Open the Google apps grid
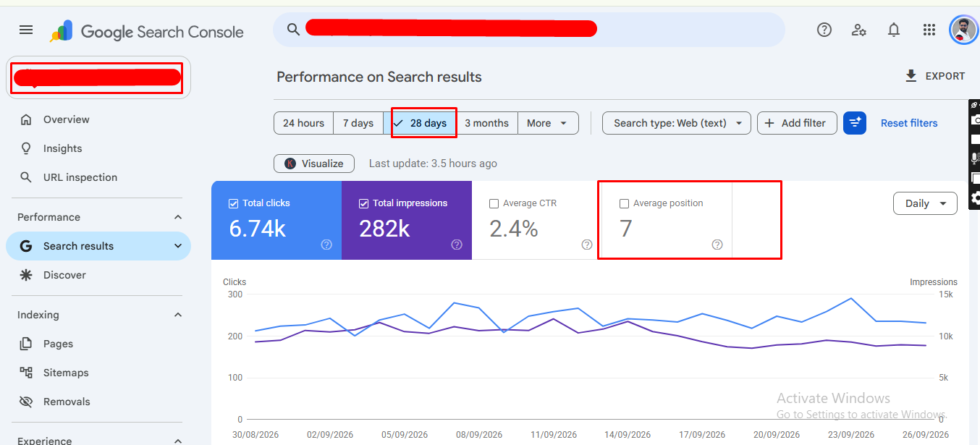 [929, 30]
